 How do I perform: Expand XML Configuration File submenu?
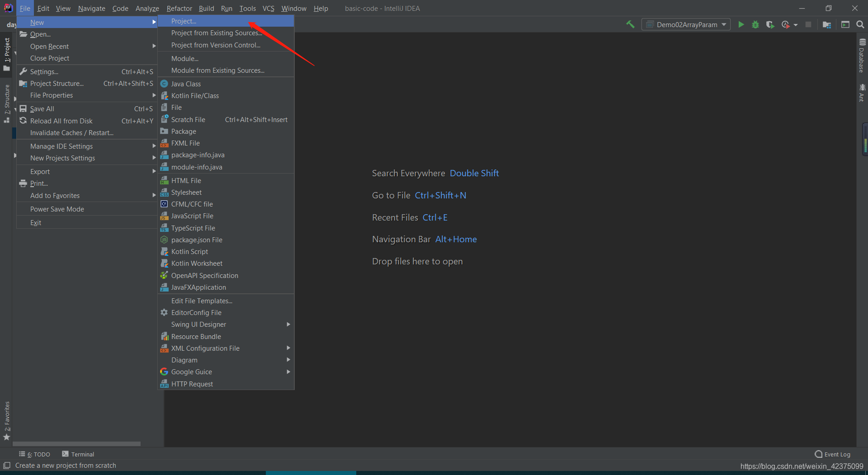coord(226,348)
